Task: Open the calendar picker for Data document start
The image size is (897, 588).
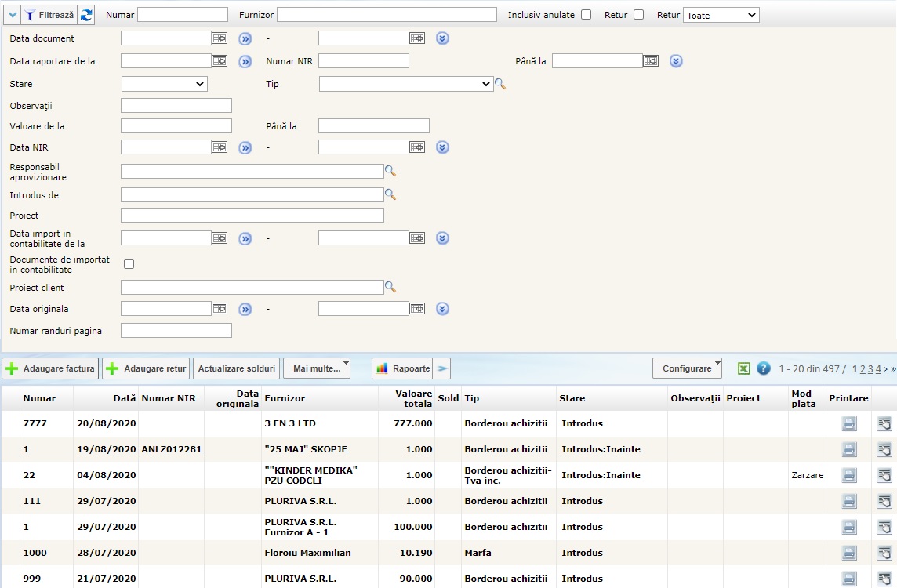Action: pos(220,38)
